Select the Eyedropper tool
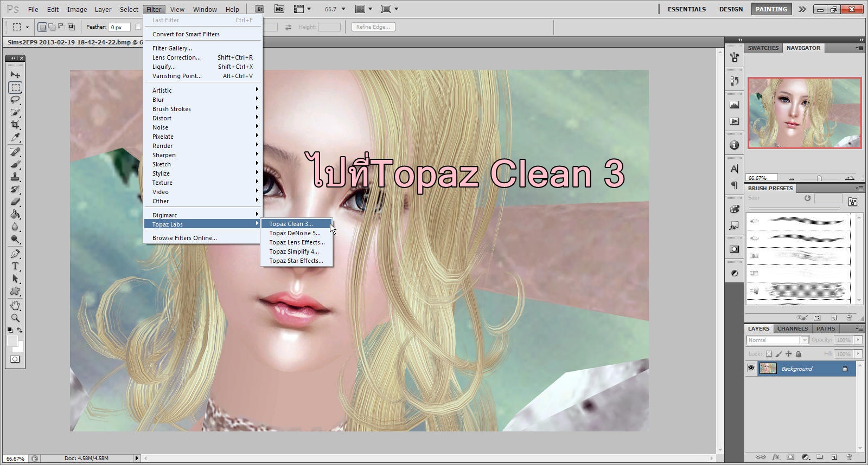868x465 pixels. tap(15, 137)
